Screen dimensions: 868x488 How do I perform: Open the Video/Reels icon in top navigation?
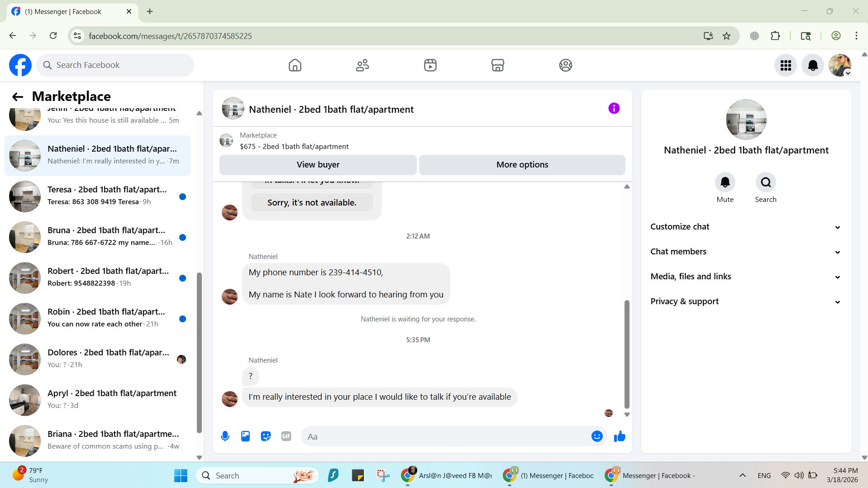(x=430, y=65)
